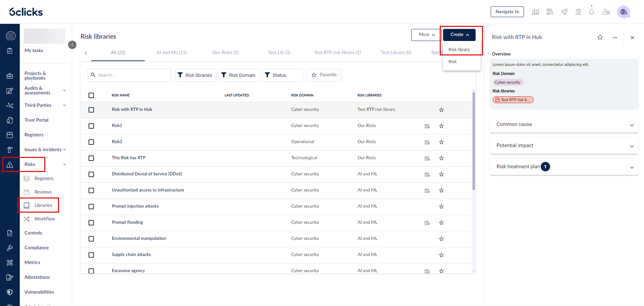Toggle the select-all checkbox in table header
Viewport: 644px width, 306px height.
pos(91,95)
